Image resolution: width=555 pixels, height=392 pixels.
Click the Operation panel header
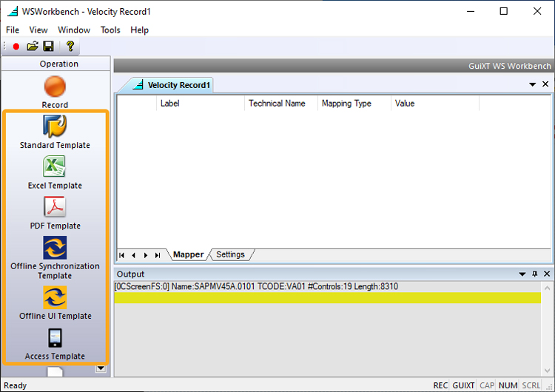click(x=56, y=64)
